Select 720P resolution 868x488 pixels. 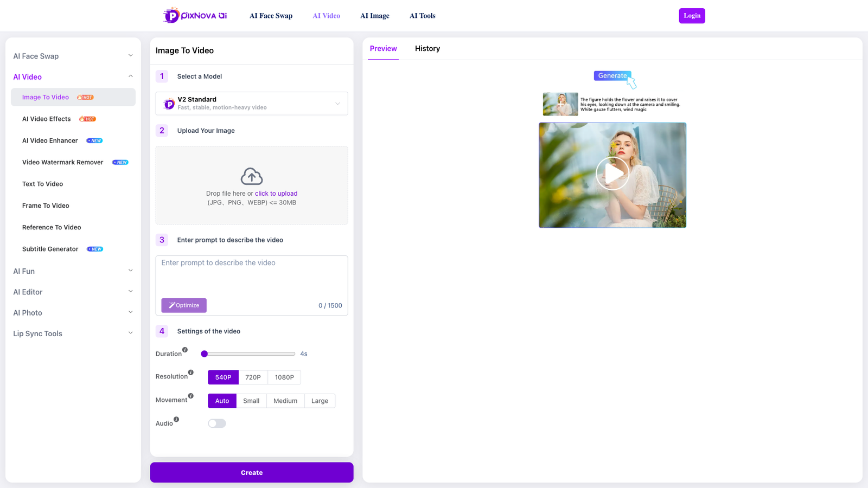point(253,377)
